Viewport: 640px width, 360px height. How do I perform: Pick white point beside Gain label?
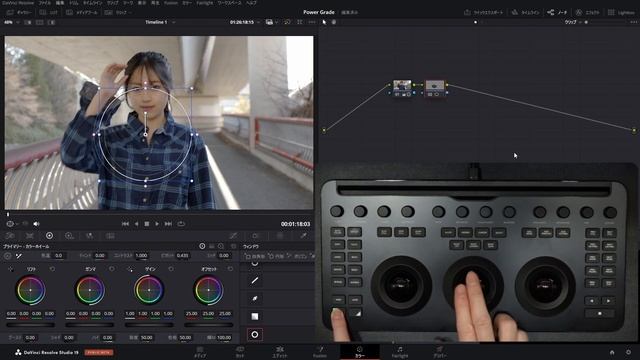tap(130, 269)
